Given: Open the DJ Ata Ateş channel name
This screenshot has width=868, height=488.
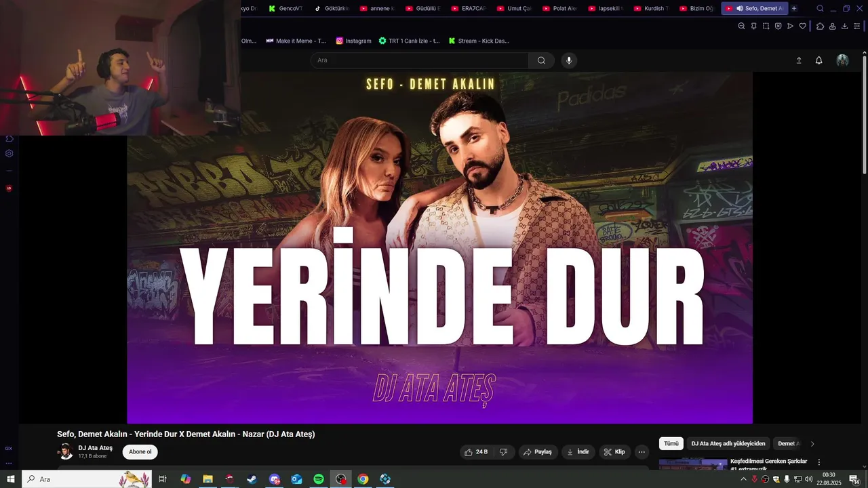Looking at the screenshot, I should coord(95,448).
